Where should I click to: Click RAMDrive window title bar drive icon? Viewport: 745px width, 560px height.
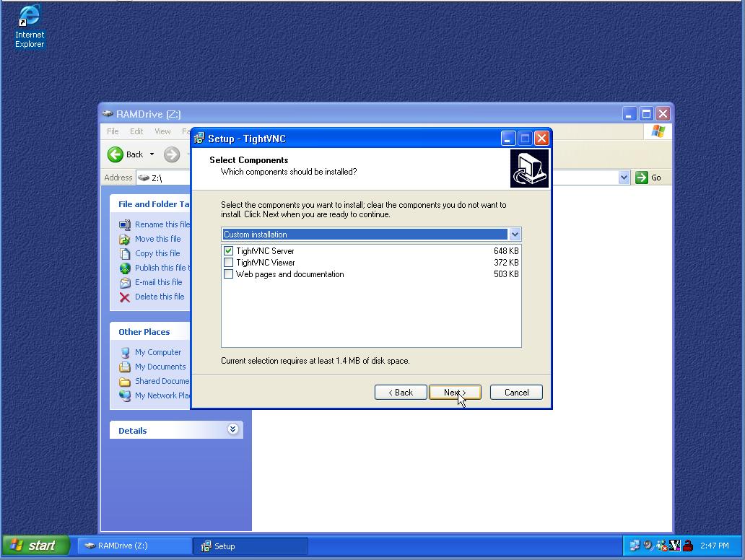tap(108, 113)
